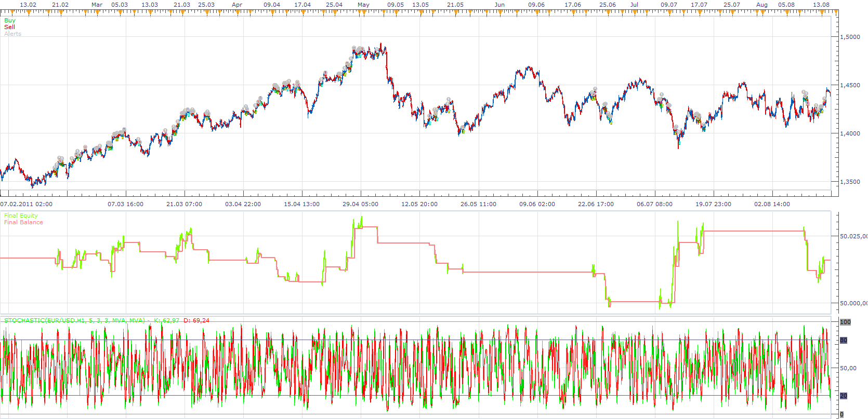Click the Jun month label on top scale
The width and height of the screenshot is (868, 419).
[499, 5]
